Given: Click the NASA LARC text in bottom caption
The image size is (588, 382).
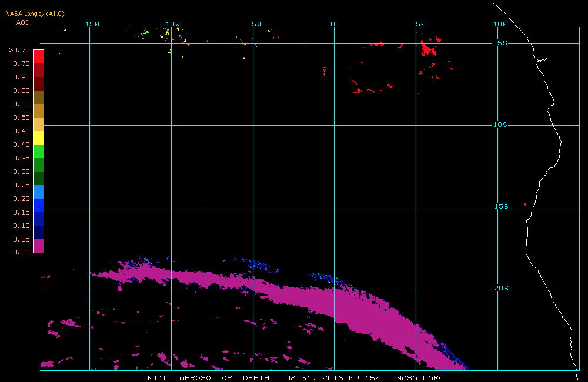Looking at the screenshot, I should (420, 378).
